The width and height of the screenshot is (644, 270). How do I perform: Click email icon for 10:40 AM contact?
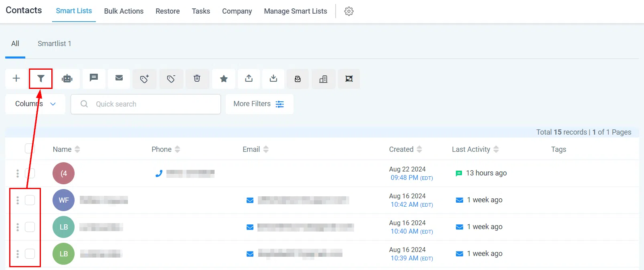tap(250, 227)
